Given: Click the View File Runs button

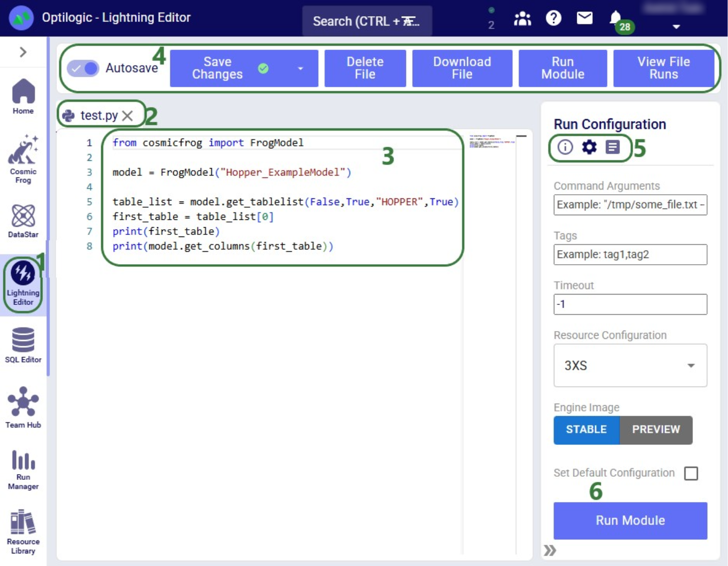Looking at the screenshot, I should pyautogui.click(x=663, y=68).
